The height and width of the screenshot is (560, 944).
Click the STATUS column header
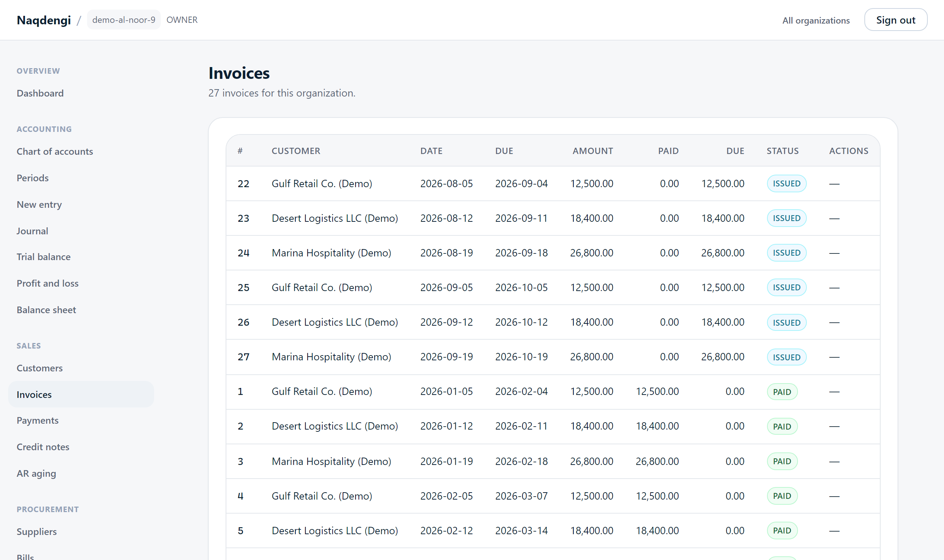[x=782, y=151]
